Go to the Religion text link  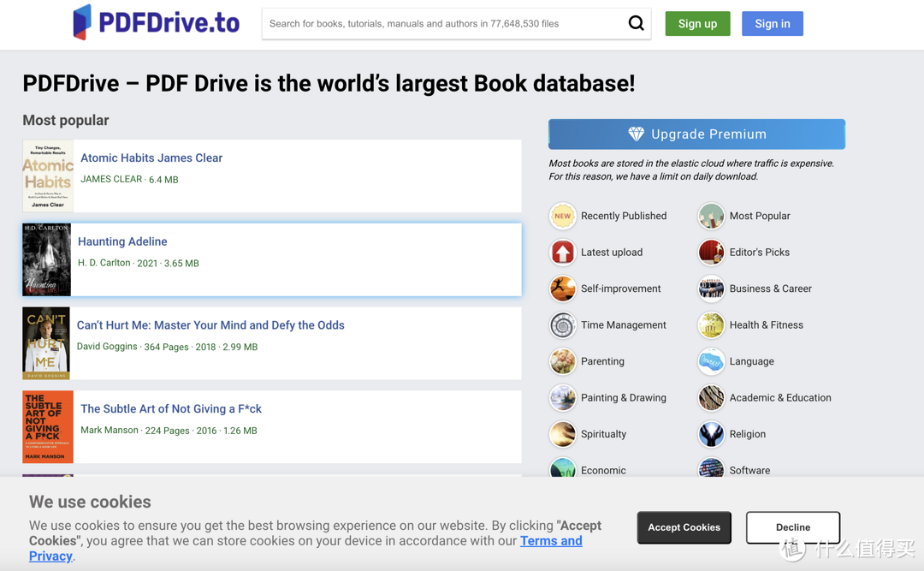pyautogui.click(x=747, y=434)
